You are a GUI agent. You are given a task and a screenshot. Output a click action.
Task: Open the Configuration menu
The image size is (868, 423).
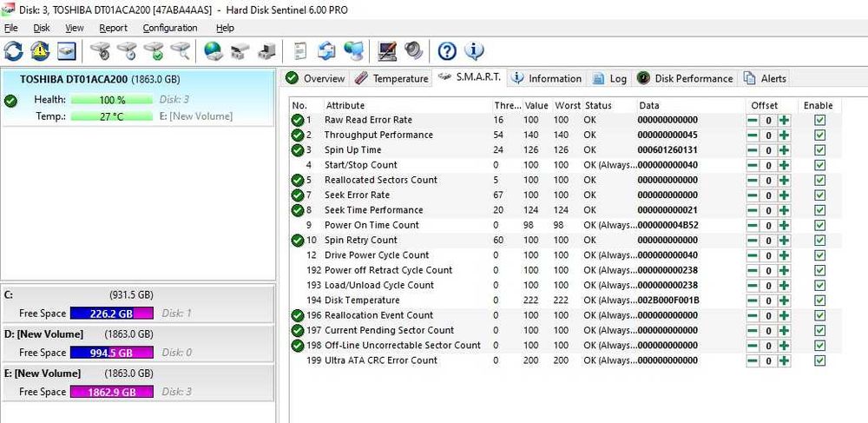170,28
